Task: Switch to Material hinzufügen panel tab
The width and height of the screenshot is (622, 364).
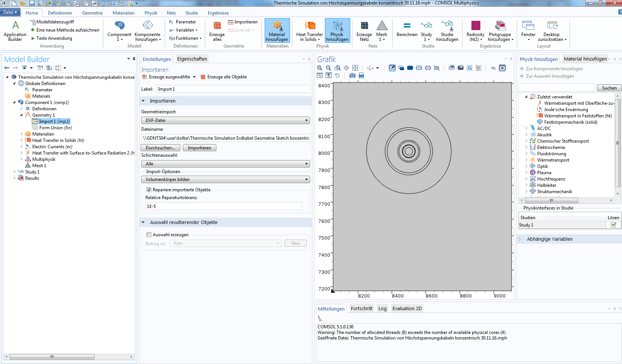Action: point(585,59)
